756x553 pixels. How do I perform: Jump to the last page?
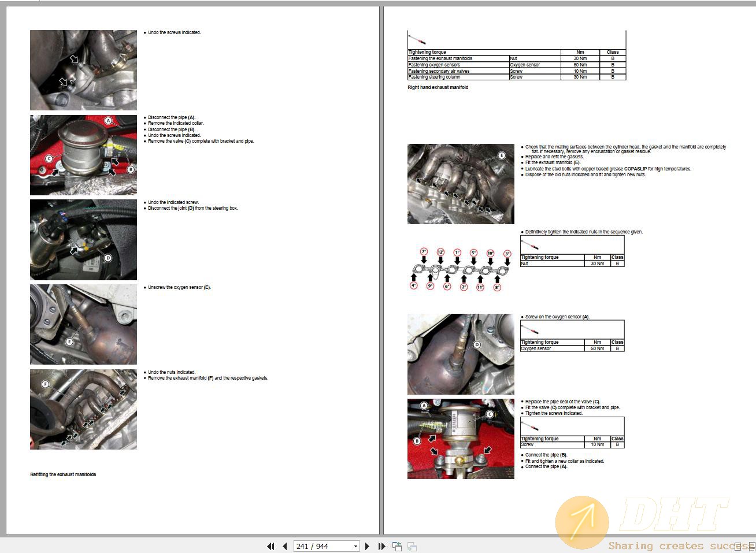coord(381,546)
